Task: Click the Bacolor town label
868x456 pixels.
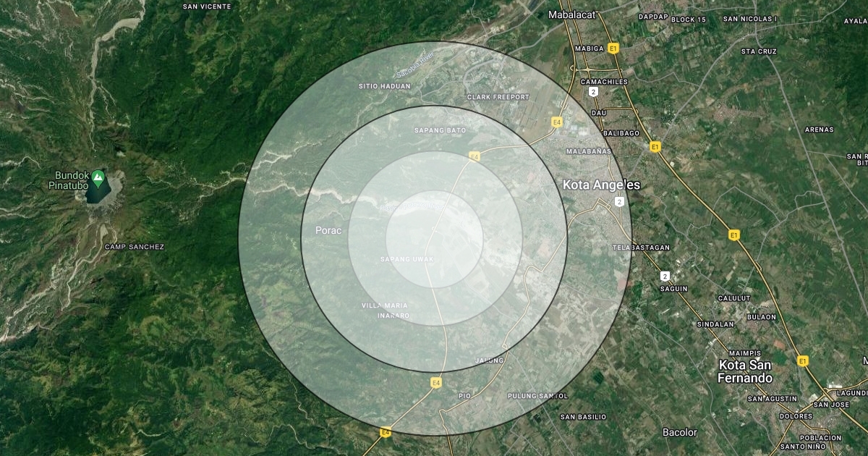Action: click(680, 432)
